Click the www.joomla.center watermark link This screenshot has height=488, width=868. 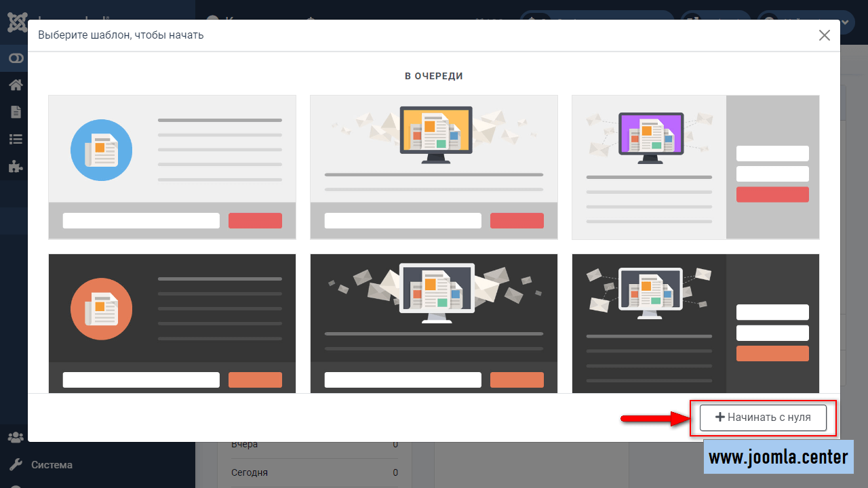click(778, 457)
